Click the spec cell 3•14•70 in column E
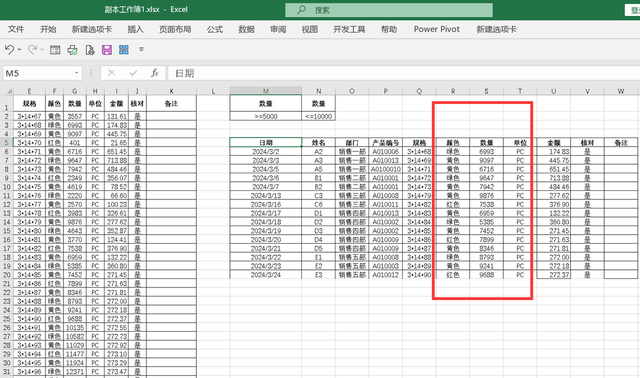 (29, 143)
